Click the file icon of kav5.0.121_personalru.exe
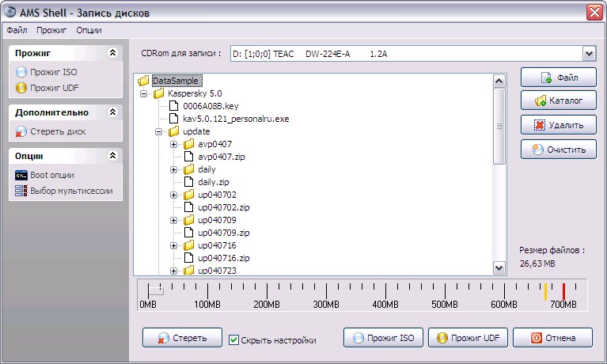The height and width of the screenshot is (364, 607). [174, 119]
